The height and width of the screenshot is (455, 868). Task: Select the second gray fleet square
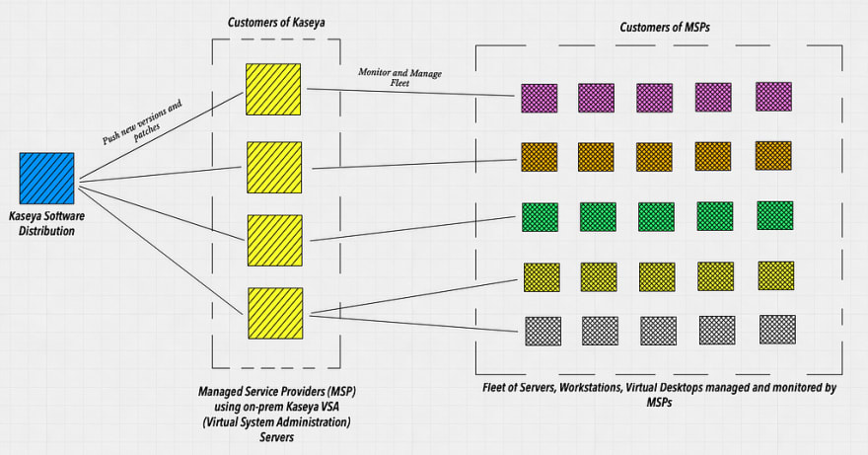600,331
